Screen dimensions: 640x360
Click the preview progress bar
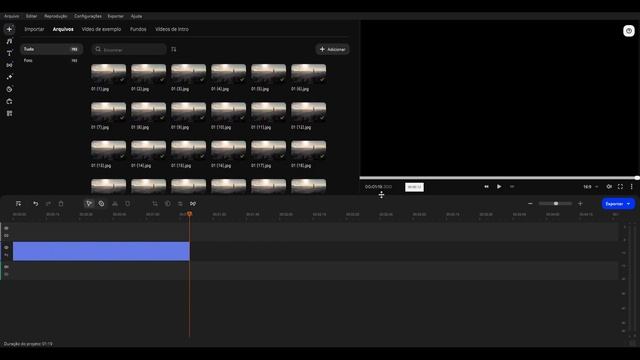pos(499,178)
